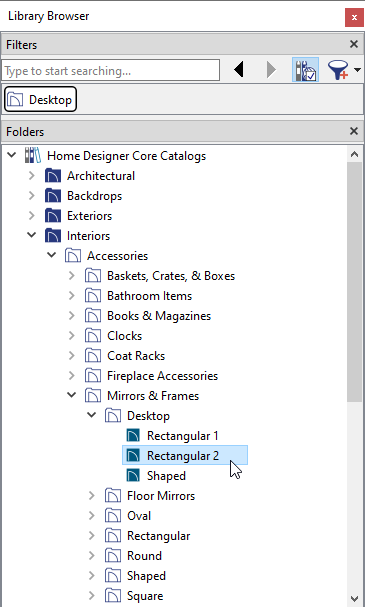Click the Mirrors & Frames folder icon

point(93,396)
